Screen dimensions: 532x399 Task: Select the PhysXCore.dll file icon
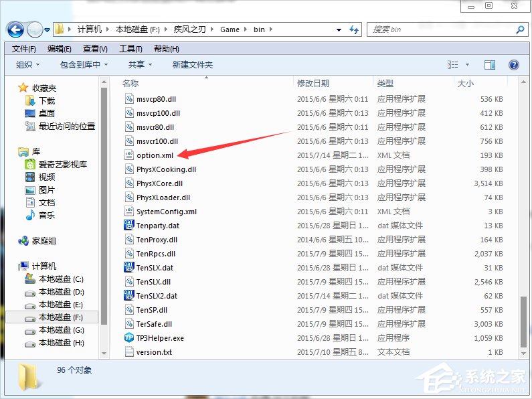pyautogui.click(x=129, y=183)
